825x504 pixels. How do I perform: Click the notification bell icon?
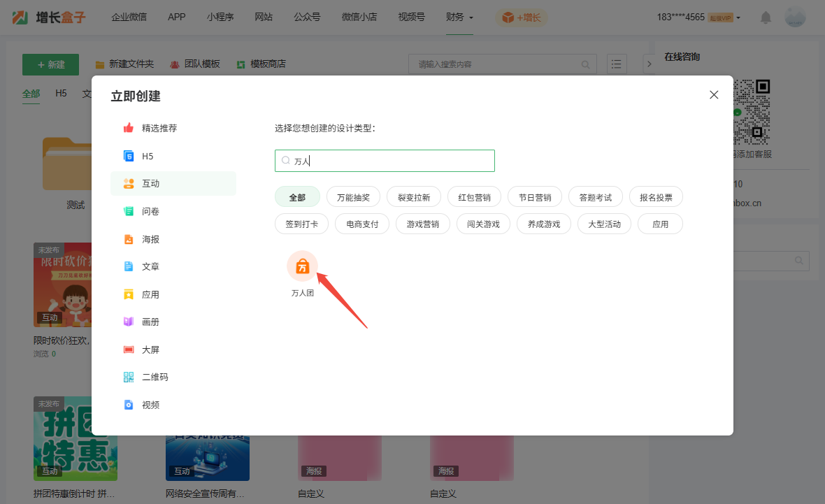[x=766, y=17]
